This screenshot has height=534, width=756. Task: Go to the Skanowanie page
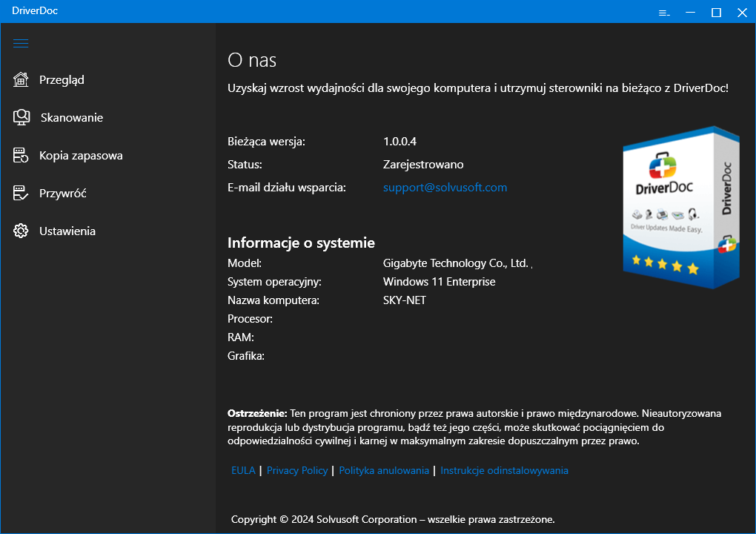point(72,117)
